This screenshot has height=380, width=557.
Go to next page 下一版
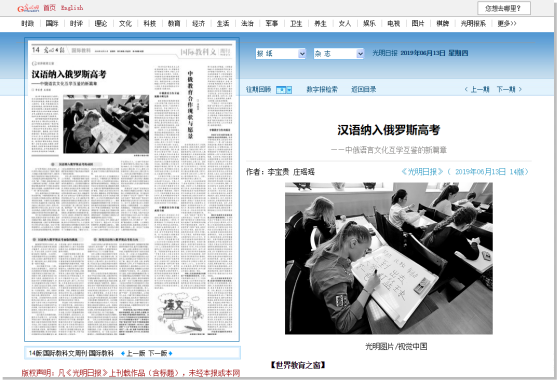pyautogui.click(x=160, y=353)
